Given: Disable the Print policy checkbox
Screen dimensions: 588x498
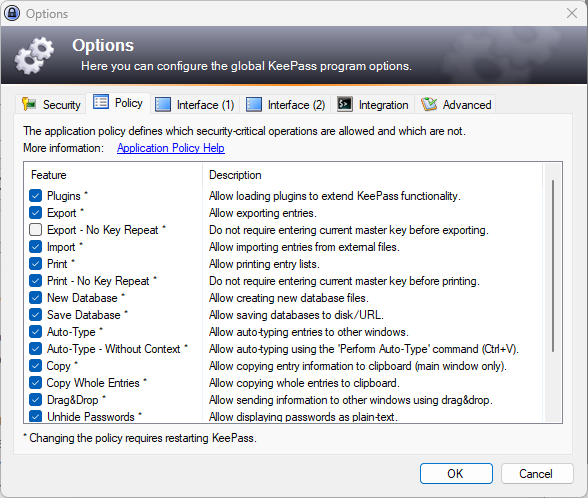Looking at the screenshot, I should (x=35, y=264).
